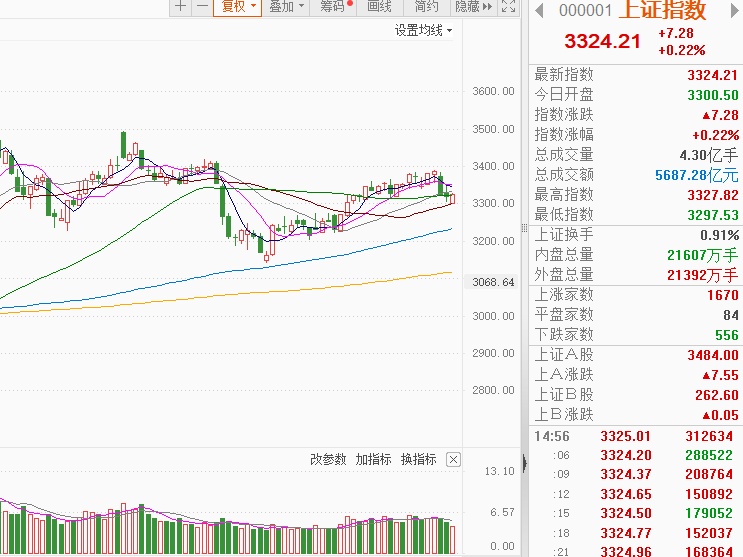The width and height of the screenshot is (743, 557).
Task: Open 设置均线 moving average settings dropdown
Action: [x=423, y=30]
